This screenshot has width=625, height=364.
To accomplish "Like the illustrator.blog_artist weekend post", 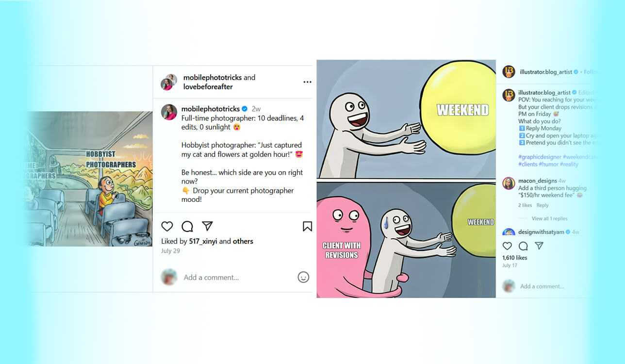I will [x=507, y=246].
